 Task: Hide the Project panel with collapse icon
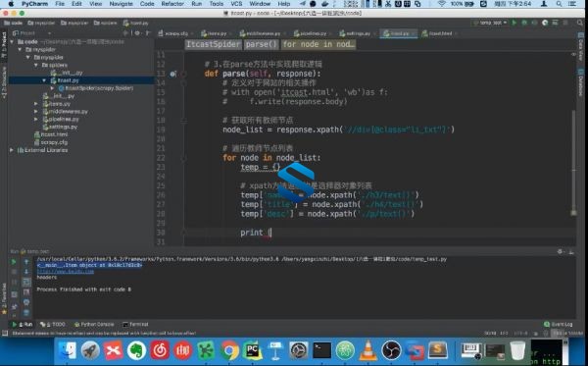pyautogui.click(x=148, y=33)
